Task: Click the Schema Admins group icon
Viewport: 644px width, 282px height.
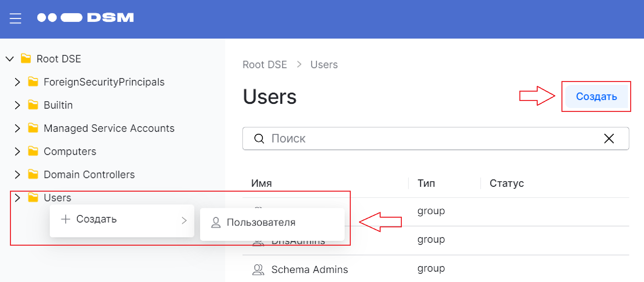Action: [258, 269]
